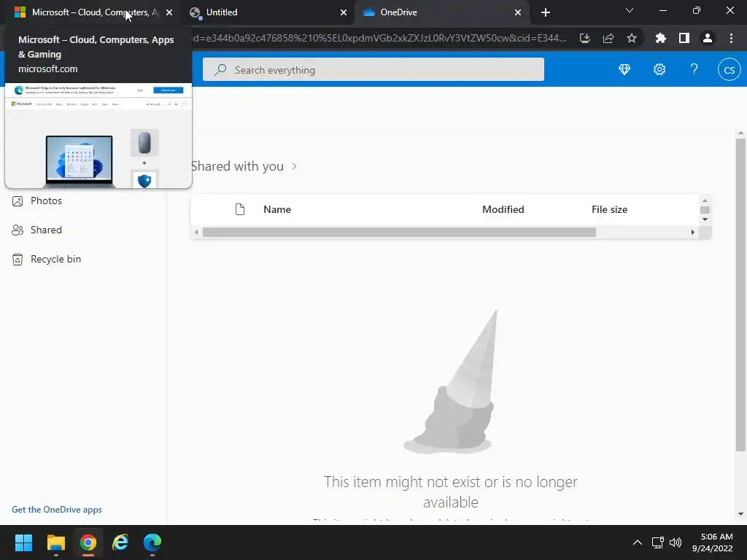Click the list's right scroll arrow

pos(693,233)
